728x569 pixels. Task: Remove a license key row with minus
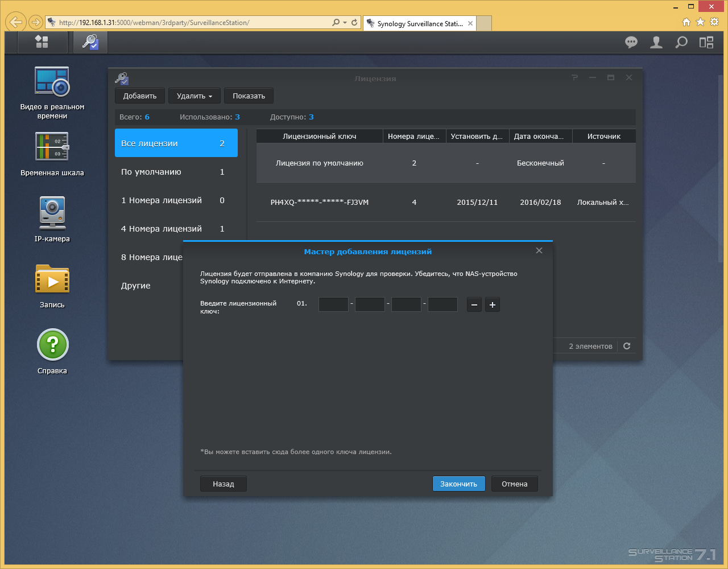[474, 304]
